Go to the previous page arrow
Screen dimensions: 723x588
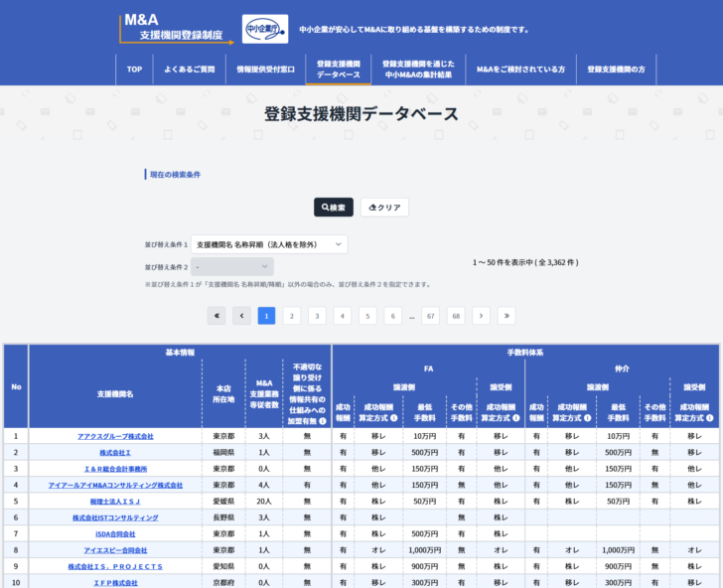[241, 316]
